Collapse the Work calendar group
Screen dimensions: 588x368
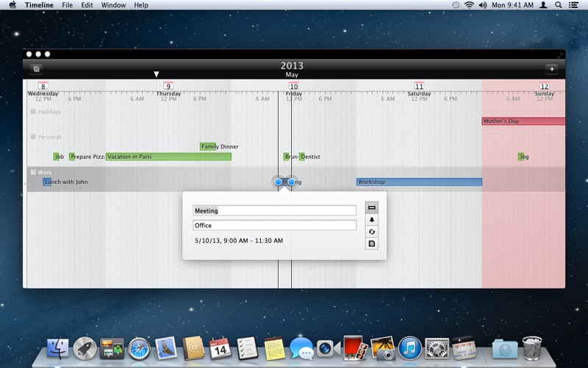[33, 172]
